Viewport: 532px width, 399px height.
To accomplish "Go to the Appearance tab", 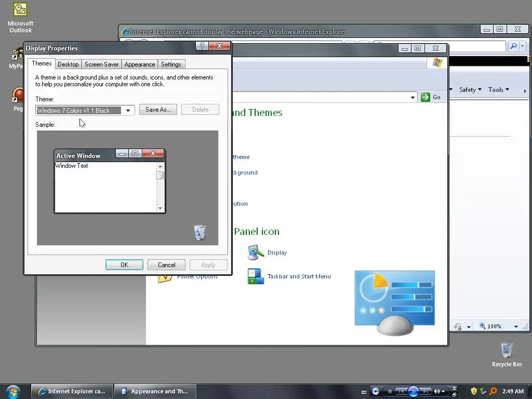I will (x=139, y=64).
